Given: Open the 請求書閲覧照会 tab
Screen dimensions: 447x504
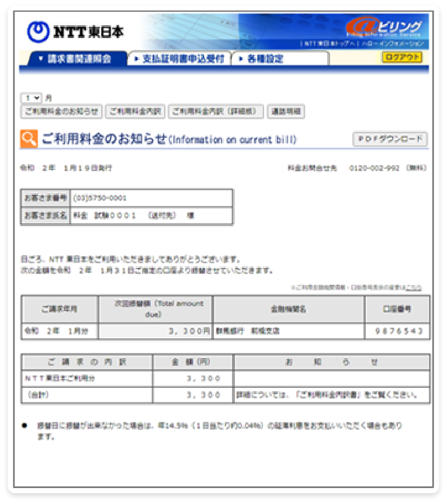Looking at the screenshot, I should [77, 58].
